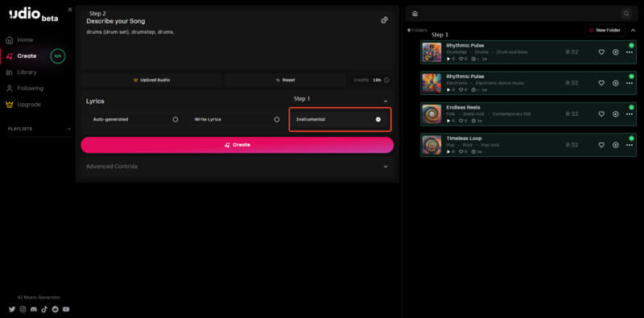The width and height of the screenshot is (644, 318).
Task: Click the home icon in library panel
Action: click(415, 14)
